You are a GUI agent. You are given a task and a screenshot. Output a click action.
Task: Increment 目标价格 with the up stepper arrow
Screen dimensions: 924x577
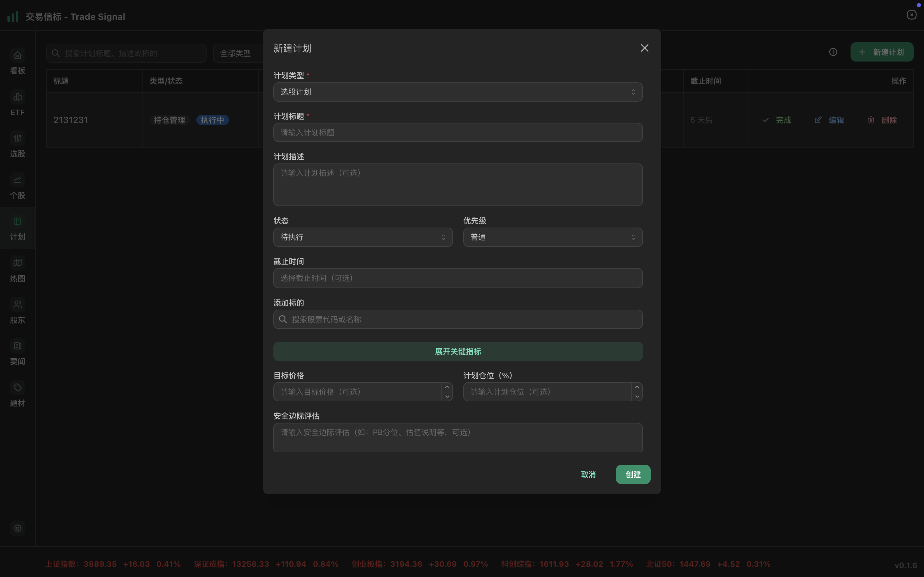[447, 387]
